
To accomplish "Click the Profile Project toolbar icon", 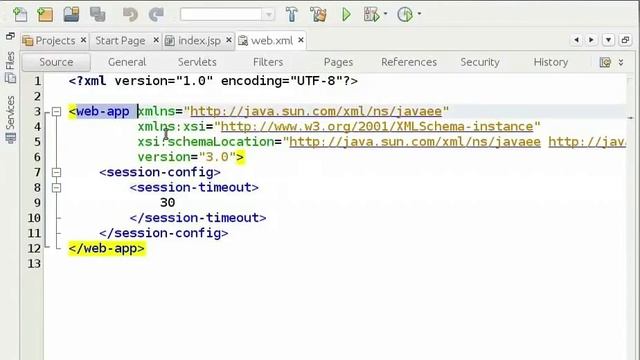I will click(405, 14).
